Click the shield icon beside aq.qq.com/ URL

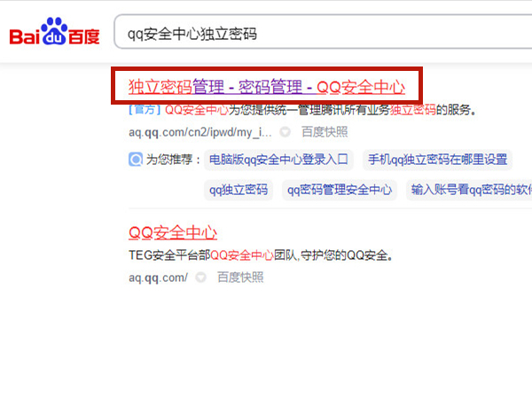[x=201, y=278]
